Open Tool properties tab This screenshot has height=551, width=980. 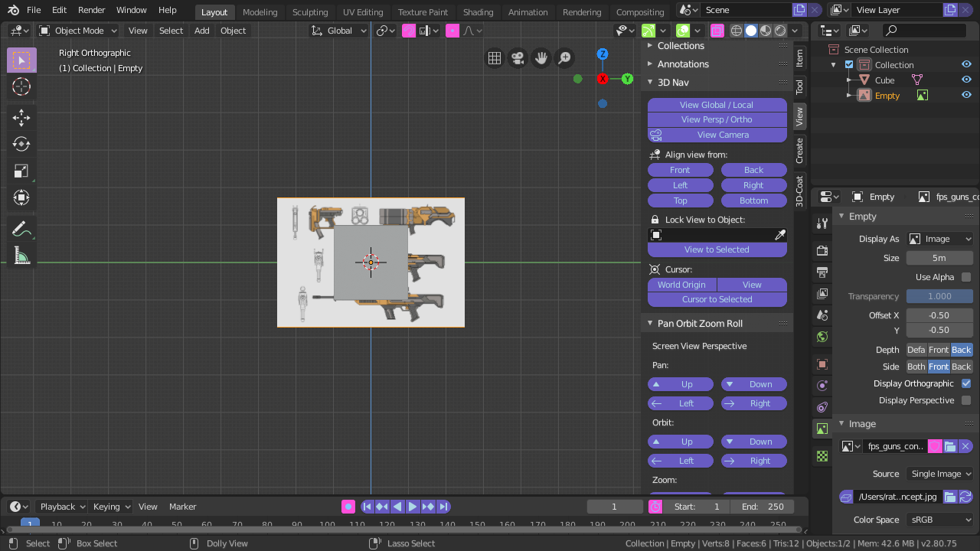(x=822, y=223)
